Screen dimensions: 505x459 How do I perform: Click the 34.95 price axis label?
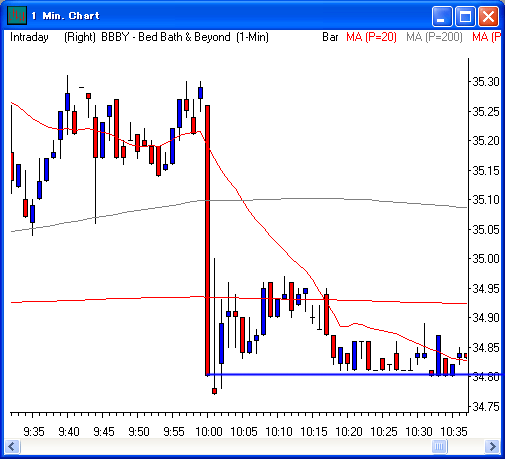click(x=486, y=289)
